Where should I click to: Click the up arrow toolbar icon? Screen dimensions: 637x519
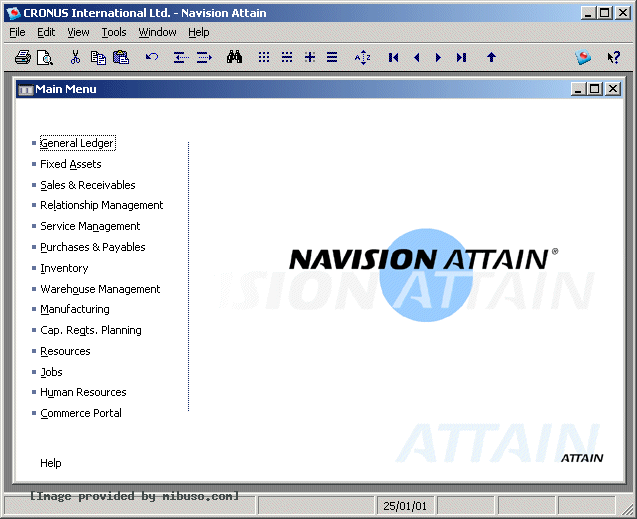tap(492, 57)
